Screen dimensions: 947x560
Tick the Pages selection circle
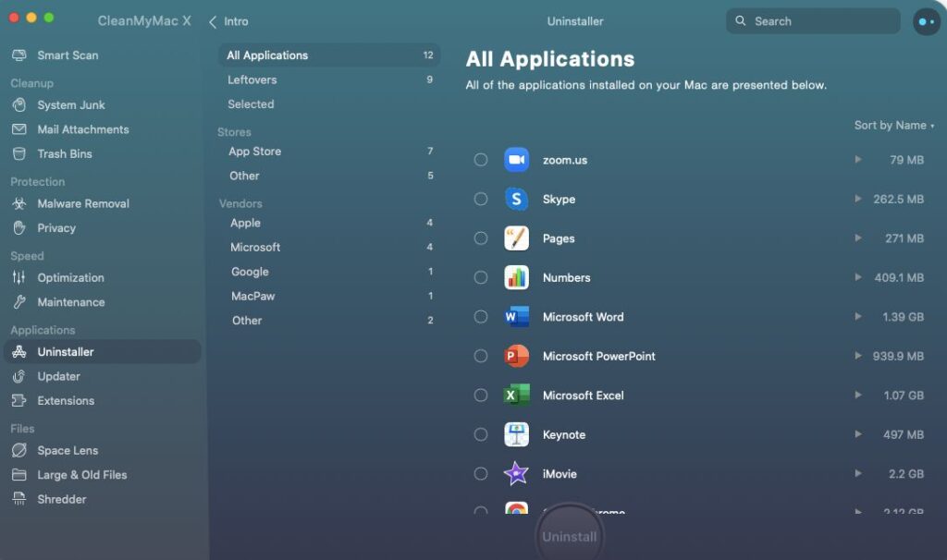[481, 237]
